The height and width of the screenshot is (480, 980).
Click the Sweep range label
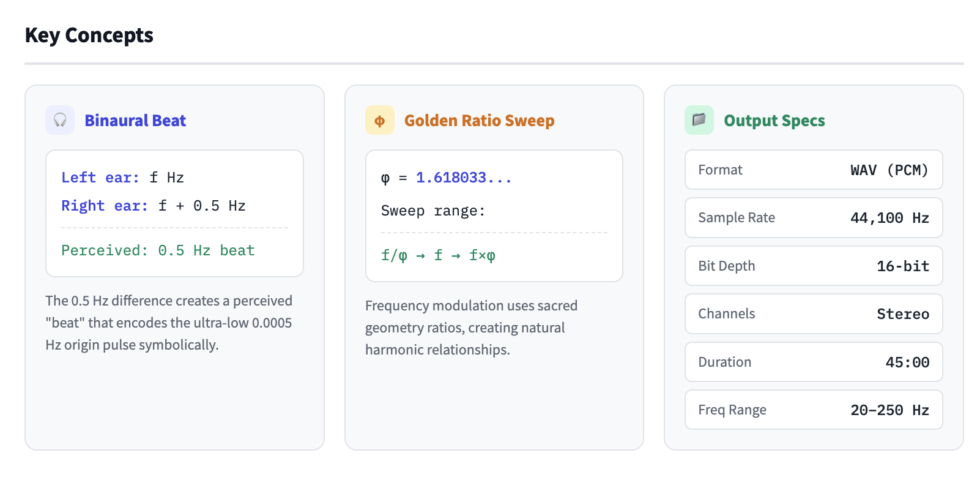pos(433,211)
